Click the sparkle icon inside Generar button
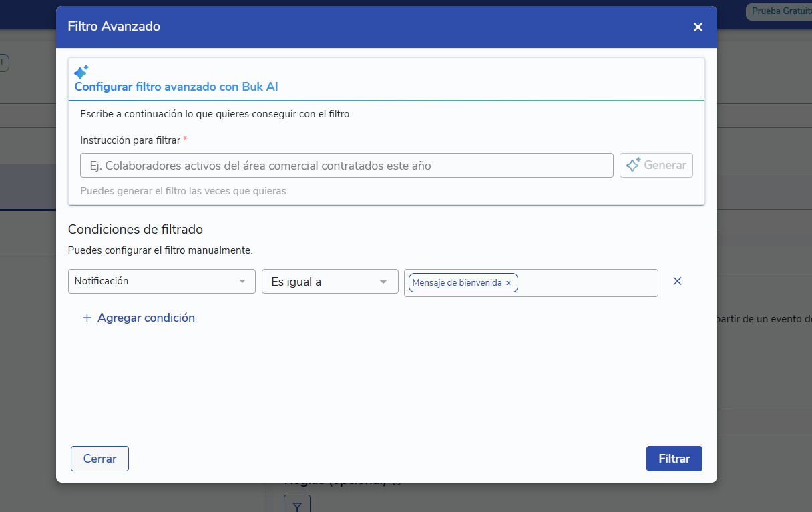 633,165
